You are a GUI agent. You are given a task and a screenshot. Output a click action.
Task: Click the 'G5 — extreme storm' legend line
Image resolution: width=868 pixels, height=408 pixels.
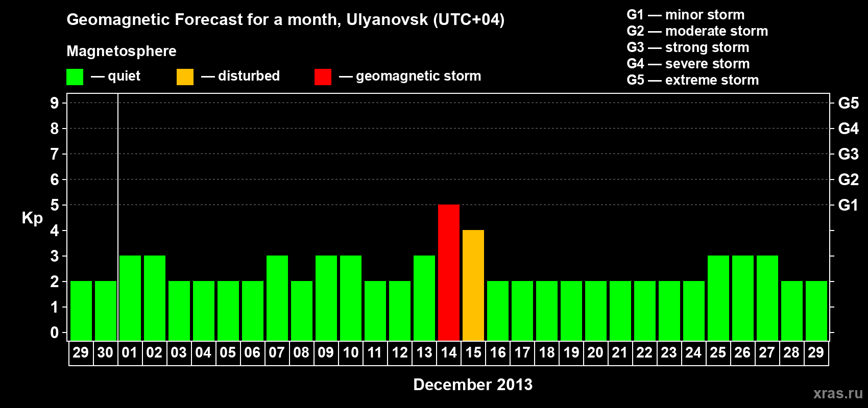point(693,80)
